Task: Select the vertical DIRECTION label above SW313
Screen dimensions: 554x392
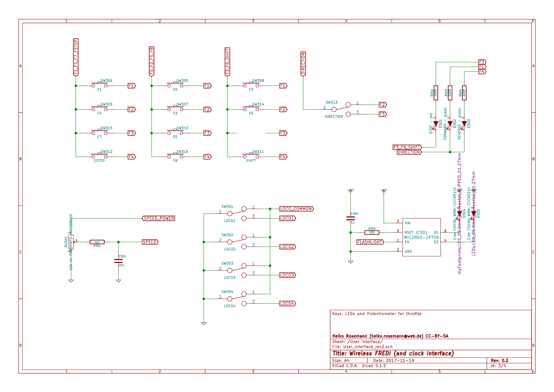Action: tap(303, 64)
